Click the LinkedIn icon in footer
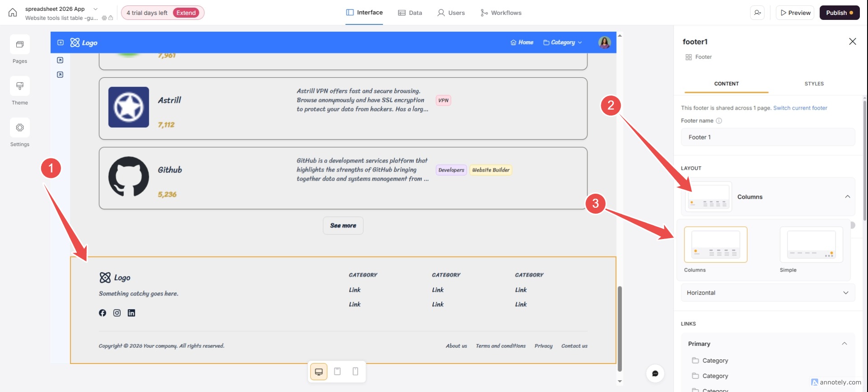 click(x=132, y=313)
